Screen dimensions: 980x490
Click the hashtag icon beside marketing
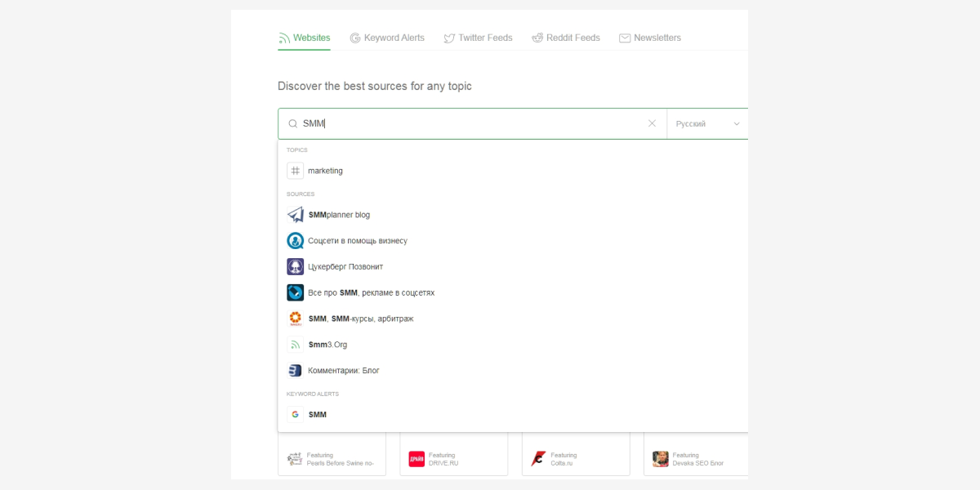[x=295, y=171]
